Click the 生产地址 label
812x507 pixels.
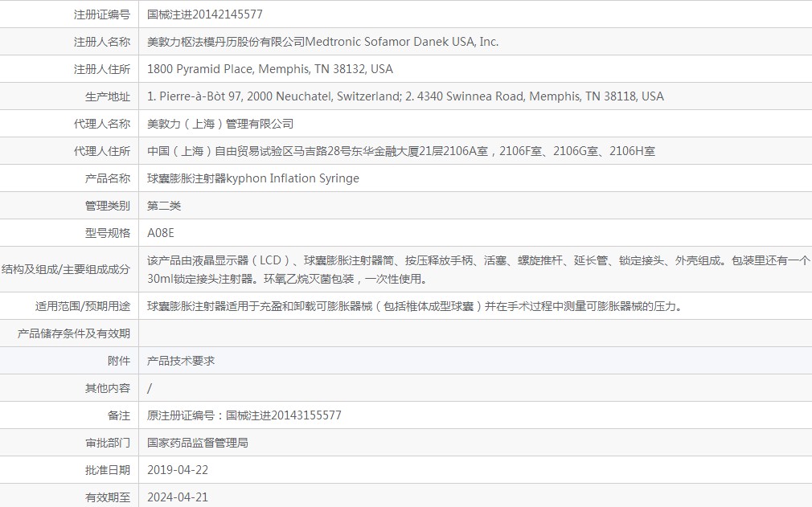tap(108, 96)
